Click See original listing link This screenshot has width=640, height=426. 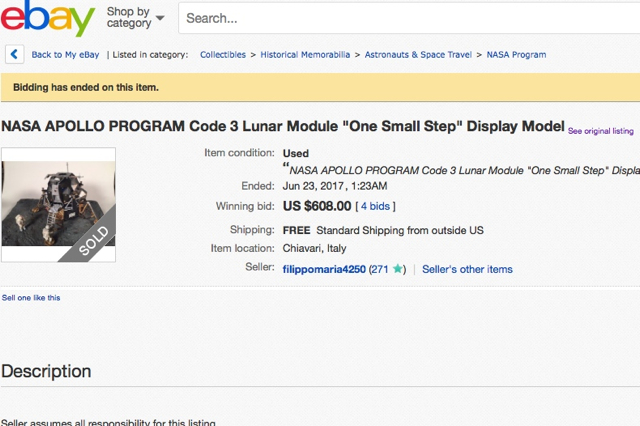pyautogui.click(x=600, y=131)
